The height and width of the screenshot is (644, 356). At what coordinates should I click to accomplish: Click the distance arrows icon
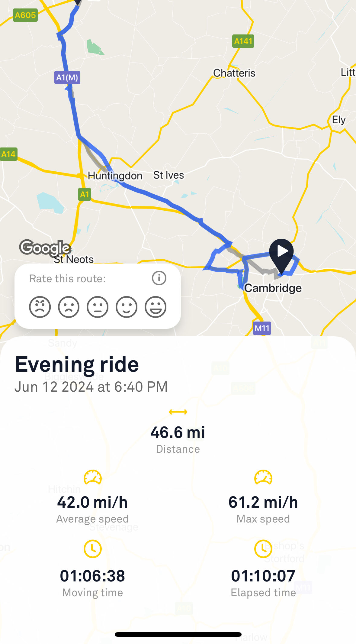[x=178, y=412]
